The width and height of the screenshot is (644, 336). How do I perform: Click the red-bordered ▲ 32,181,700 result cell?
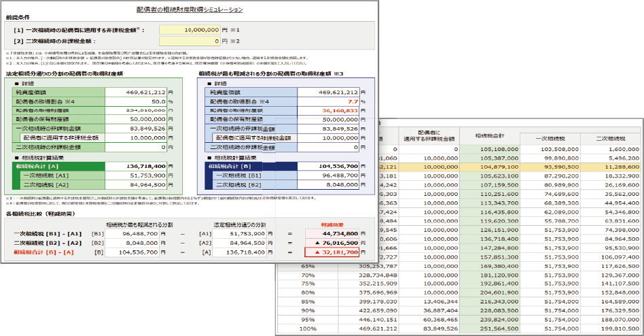tap(332, 252)
